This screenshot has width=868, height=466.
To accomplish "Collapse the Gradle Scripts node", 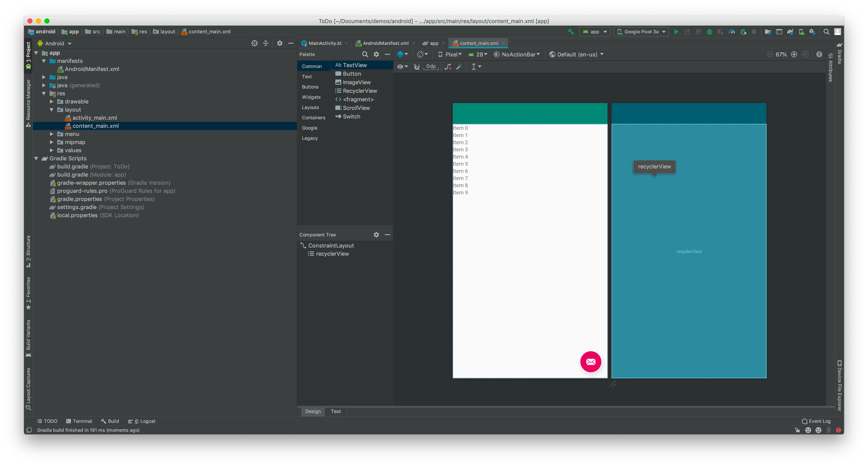I will click(36, 158).
